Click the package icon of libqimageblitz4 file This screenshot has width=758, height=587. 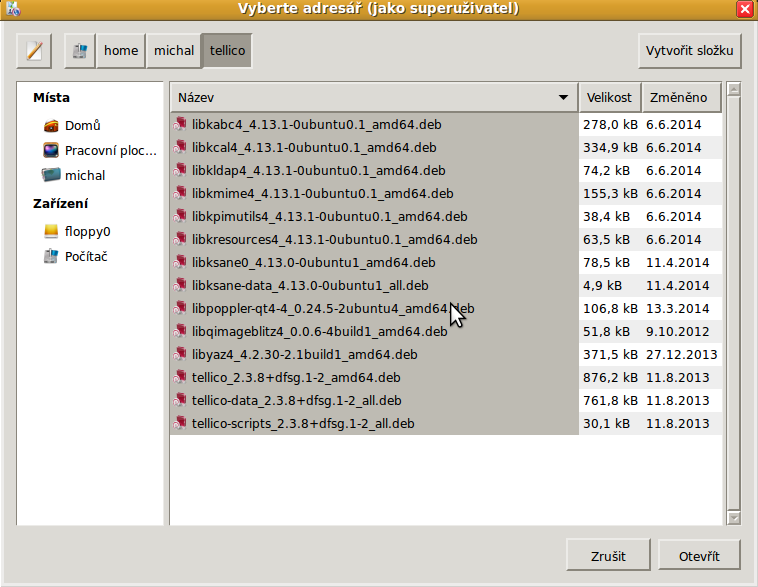180,331
